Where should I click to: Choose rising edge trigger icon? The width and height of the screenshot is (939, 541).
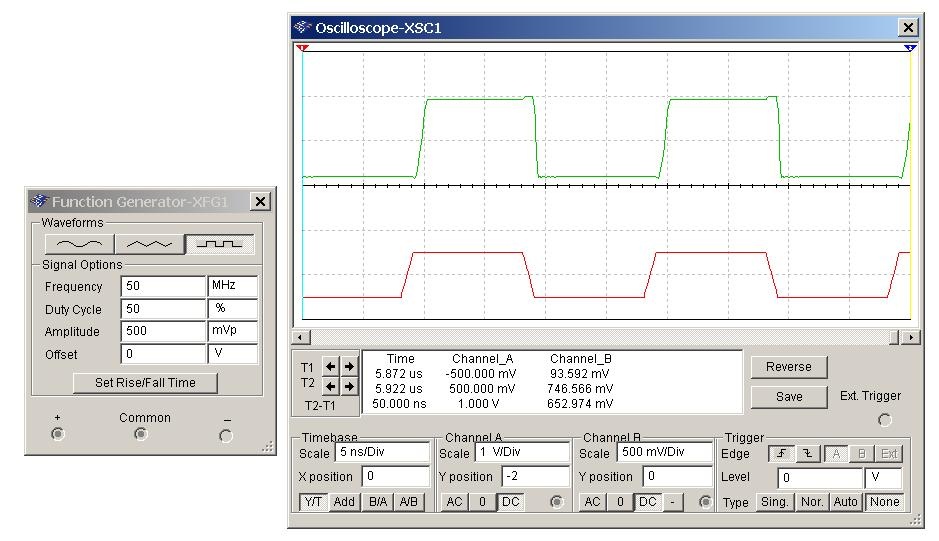(781, 454)
